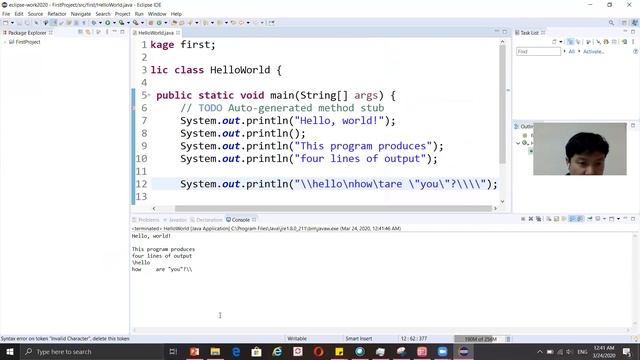This screenshot has width=640, height=360.
Task: Open the Open Console dropdown arrow
Action: point(618,219)
